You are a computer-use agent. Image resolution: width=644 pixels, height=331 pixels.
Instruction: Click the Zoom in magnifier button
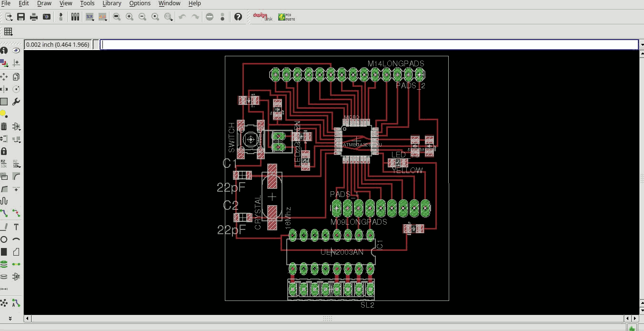click(130, 17)
